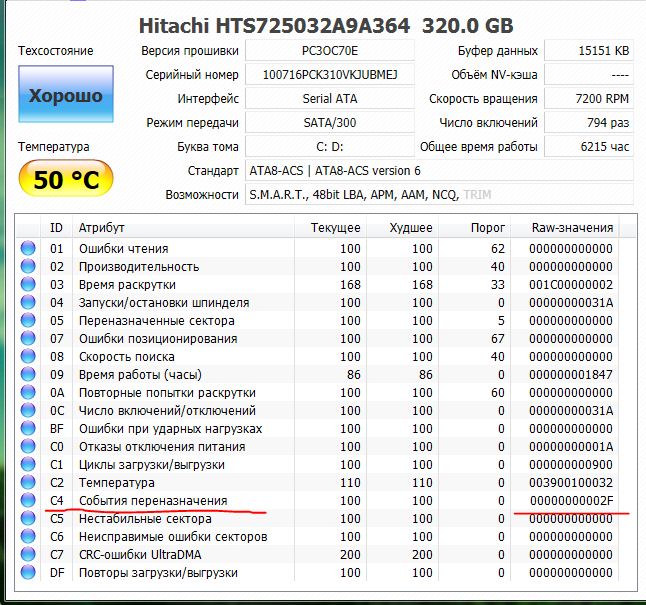Click threshold value 67 for Ошибки позиционирования
Viewport: 646px width, 605px height.
coord(498,338)
